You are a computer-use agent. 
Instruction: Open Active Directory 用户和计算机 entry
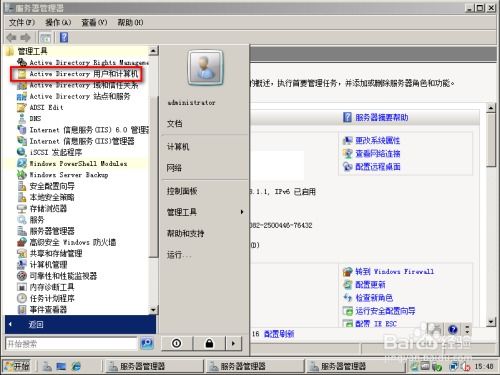pyautogui.click(x=78, y=74)
